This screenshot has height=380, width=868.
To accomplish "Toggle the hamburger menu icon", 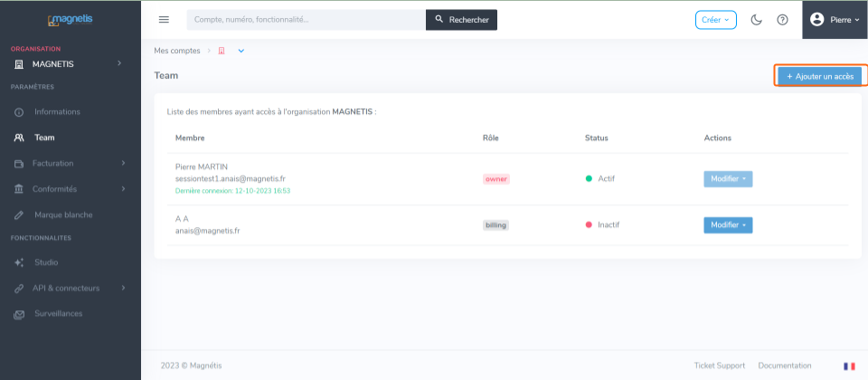I will 164,19.
